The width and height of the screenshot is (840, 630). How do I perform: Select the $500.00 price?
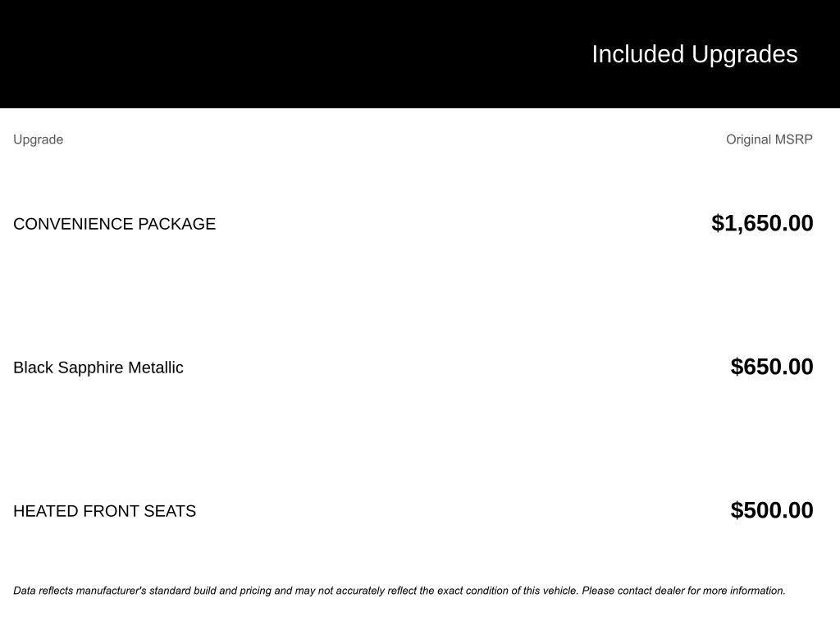[771, 510]
